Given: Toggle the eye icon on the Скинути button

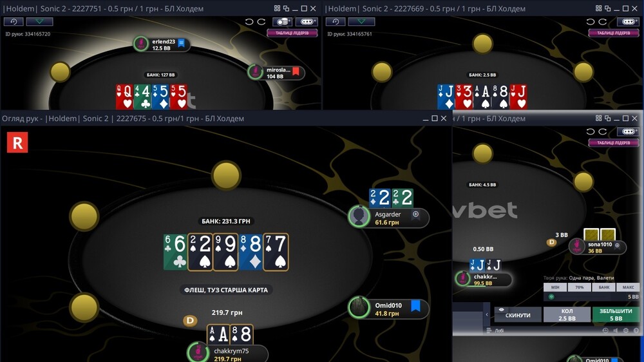Looking at the screenshot, I should pyautogui.click(x=501, y=310).
